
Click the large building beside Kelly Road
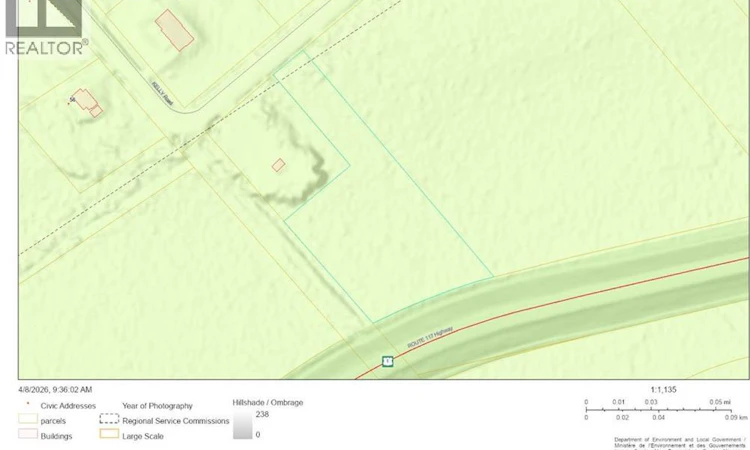tap(174, 30)
